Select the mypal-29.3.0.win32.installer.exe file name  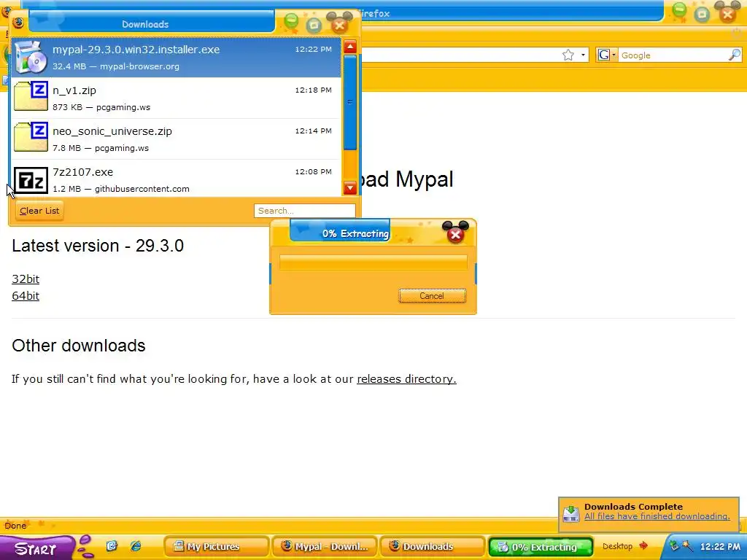pyautogui.click(x=136, y=50)
